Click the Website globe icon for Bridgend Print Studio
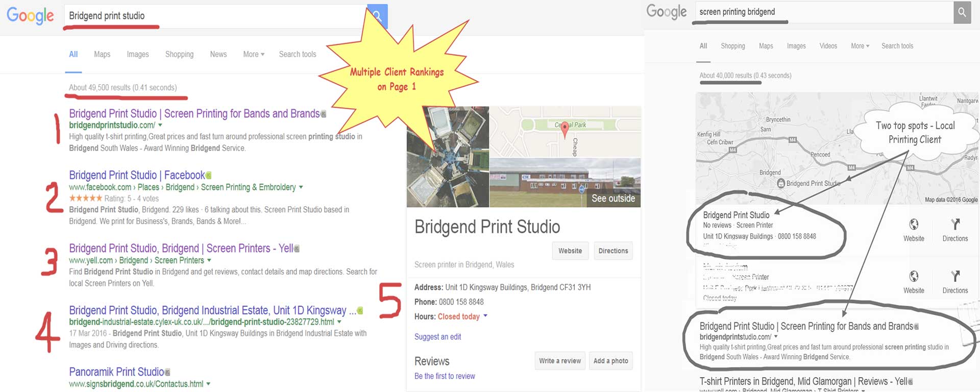This screenshot has height=392, width=980. 914,225
